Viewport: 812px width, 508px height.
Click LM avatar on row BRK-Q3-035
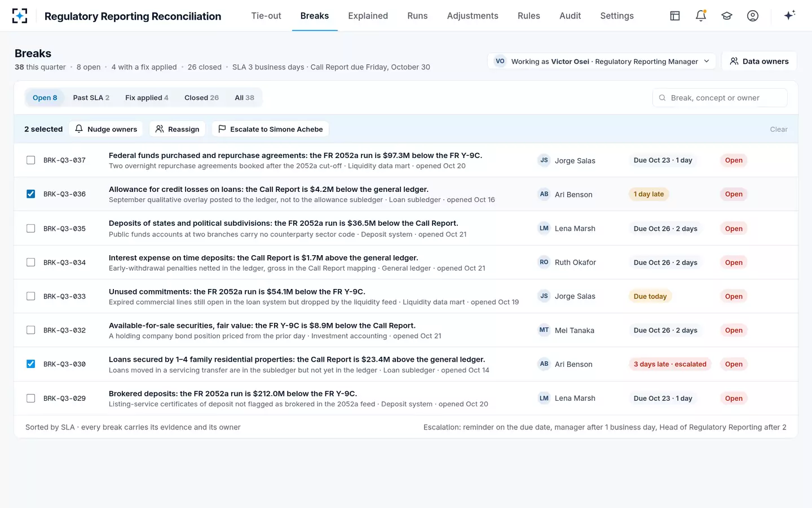pos(544,229)
